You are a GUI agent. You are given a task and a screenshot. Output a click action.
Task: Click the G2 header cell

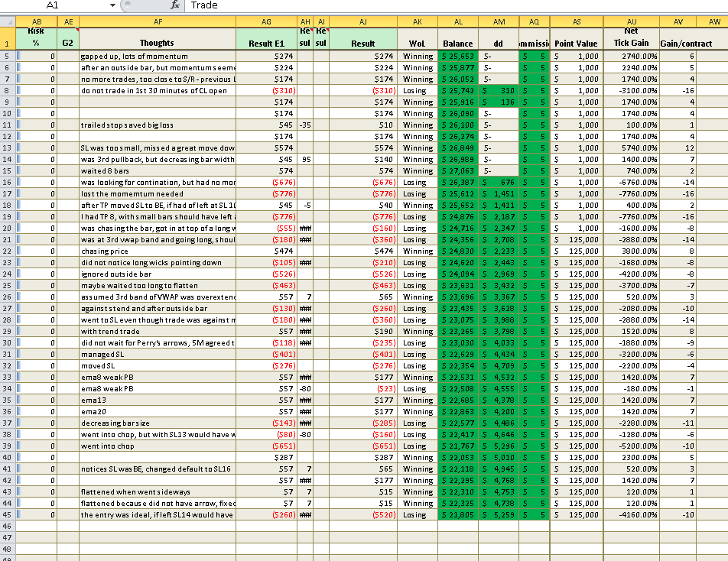[x=68, y=38]
